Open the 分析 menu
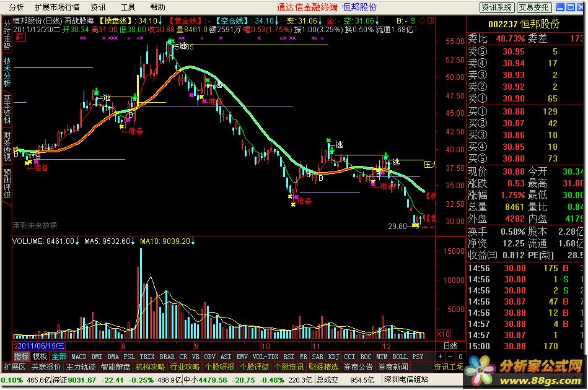The height and width of the screenshot is (390, 588). coord(16,7)
